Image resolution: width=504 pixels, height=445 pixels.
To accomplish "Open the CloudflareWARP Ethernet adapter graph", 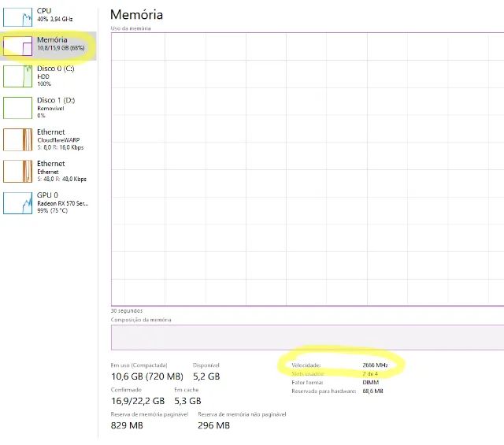I will coord(17,139).
